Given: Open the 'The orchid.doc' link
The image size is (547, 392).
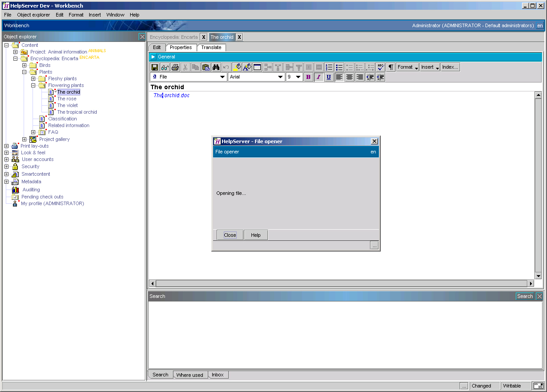Looking at the screenshot, I should click(172, 95).
